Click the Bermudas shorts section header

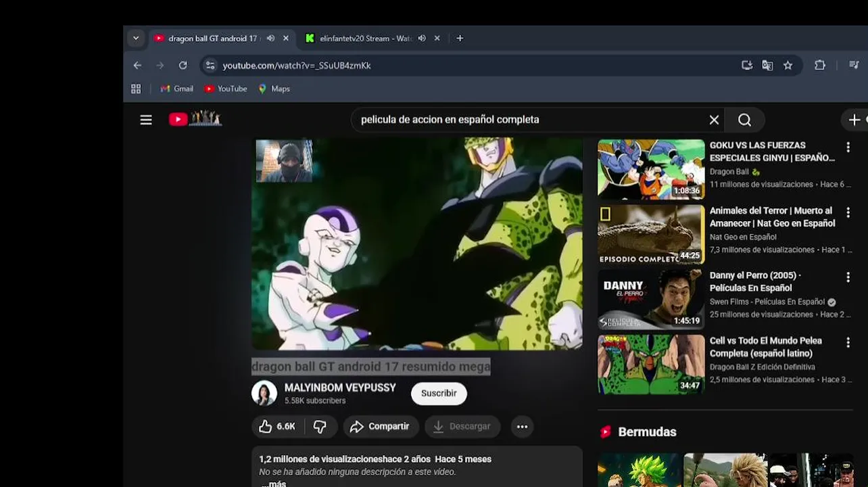pyautogui.click(x=647, y=432)
